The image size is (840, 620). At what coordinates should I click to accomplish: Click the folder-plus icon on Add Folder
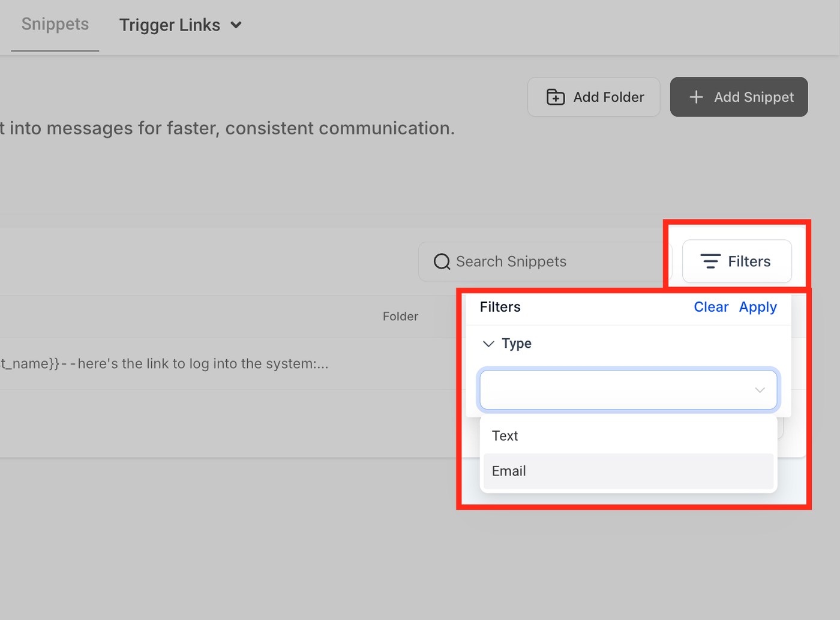tap(556, 97)
